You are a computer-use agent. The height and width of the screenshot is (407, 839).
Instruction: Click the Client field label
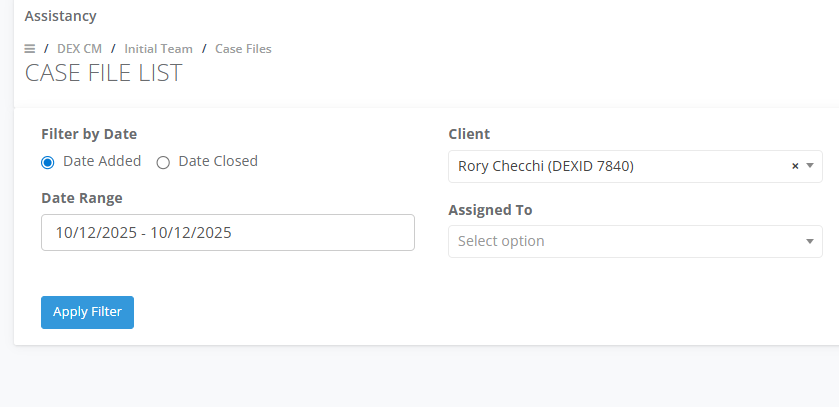click(469, 134)
